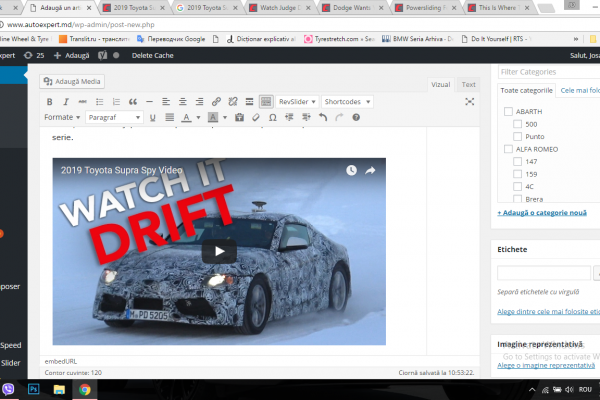This screenshot has height=400, width=600.
Task: Align text left
Action: tap(166, 102)
